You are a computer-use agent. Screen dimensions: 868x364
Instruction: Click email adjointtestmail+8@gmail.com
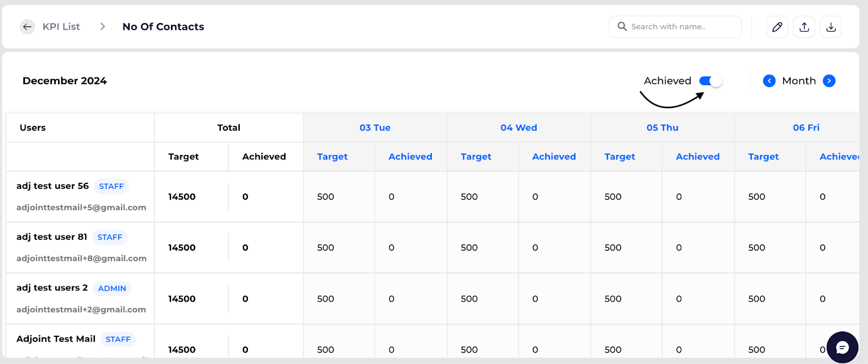(x=81, y=258)
